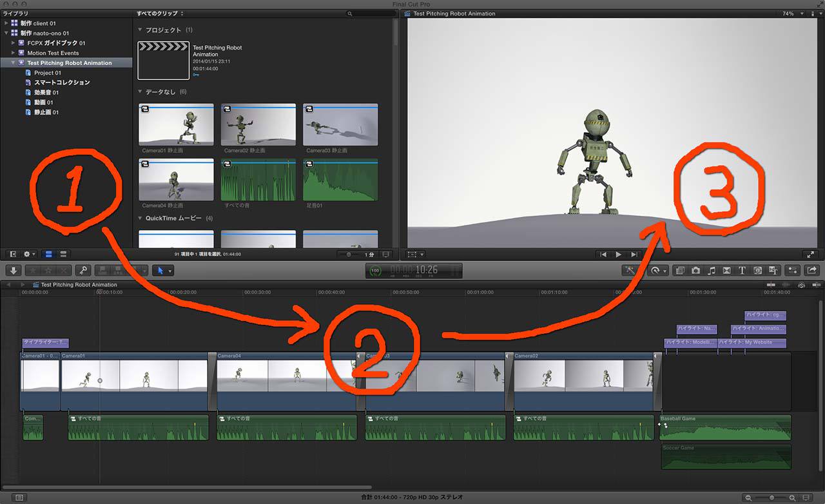Toggle solo in the timeline
The height and width of the screenshot is (504, 825).
click(801, 285)
